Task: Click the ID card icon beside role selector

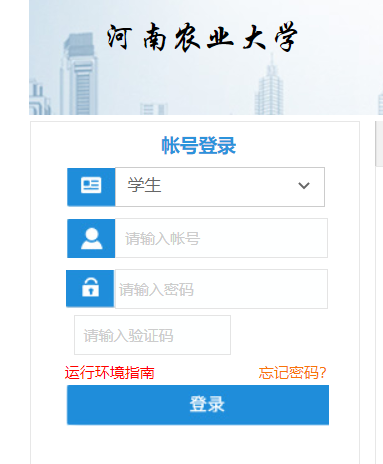Action: click(91, 185)
